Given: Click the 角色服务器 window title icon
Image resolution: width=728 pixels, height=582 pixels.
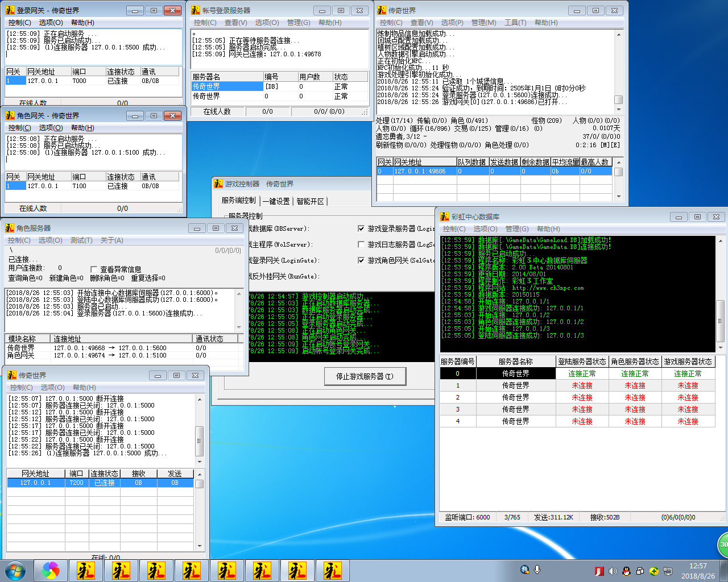Looking at the screenshot, I should [10, 228].
